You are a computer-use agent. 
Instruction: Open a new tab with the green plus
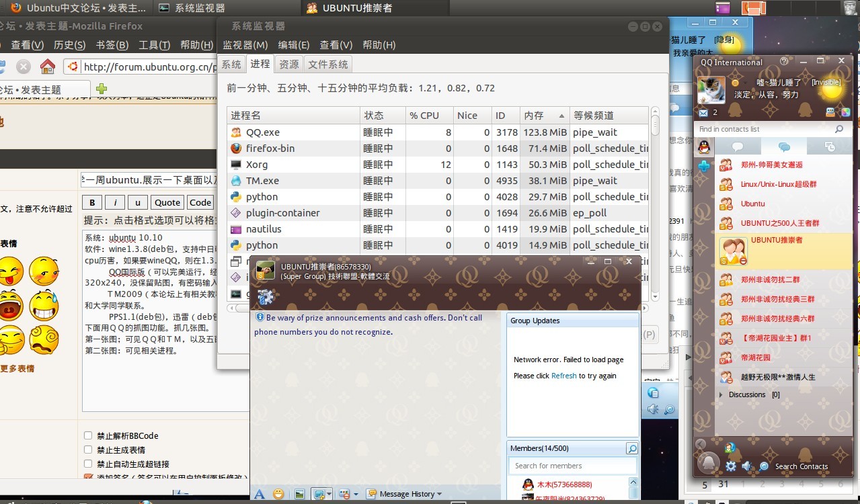[x=102, y=89]
